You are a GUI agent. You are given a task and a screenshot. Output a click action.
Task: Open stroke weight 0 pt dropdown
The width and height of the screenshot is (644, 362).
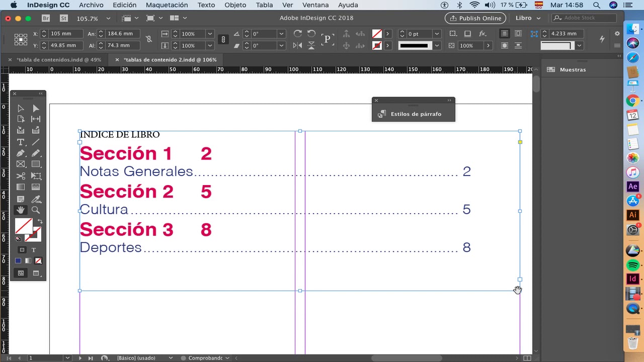click(437, 34)
